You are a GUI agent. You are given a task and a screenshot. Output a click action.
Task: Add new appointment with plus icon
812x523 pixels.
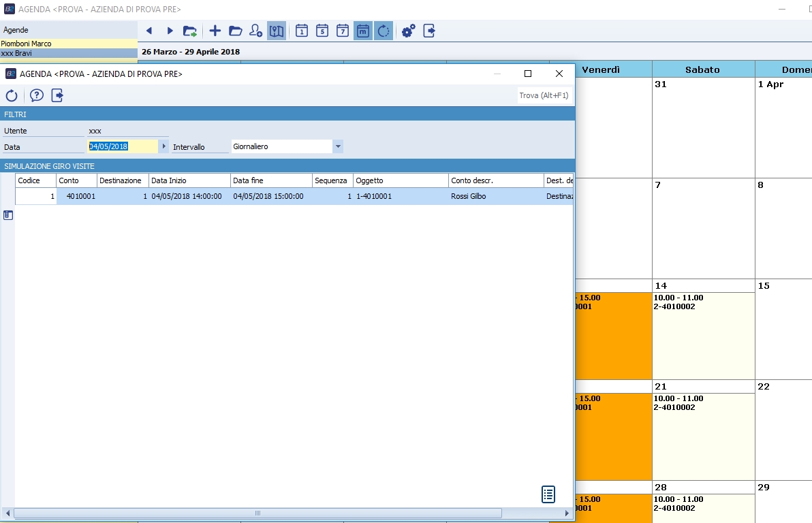pyautogui.click(x=215, y=31)
